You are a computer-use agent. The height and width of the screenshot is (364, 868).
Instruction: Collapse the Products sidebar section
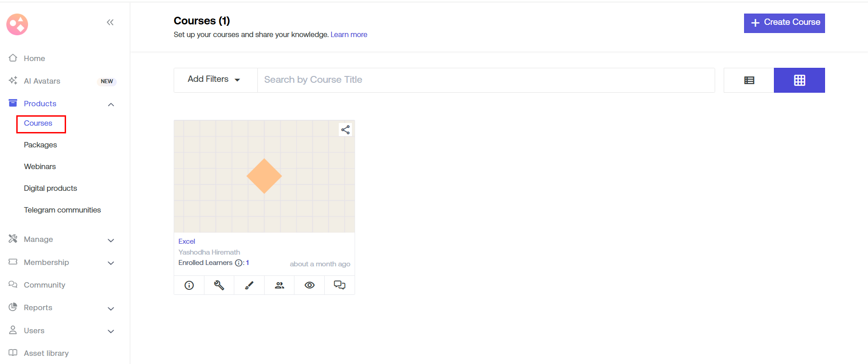[111, 104]
